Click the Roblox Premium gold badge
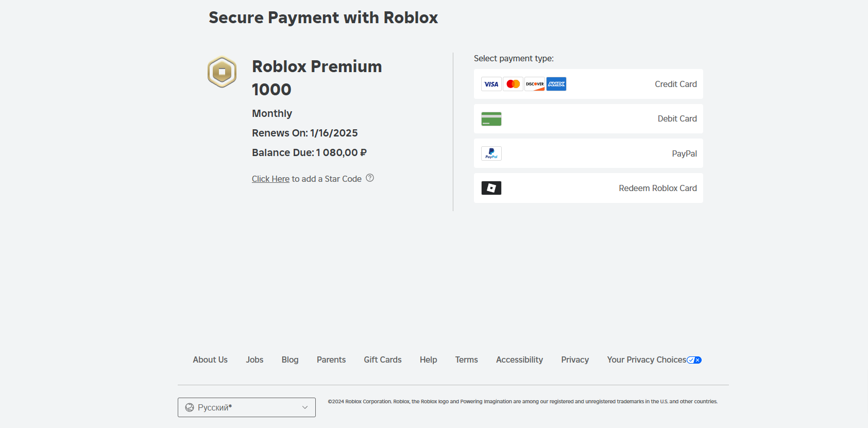868x428 pixels. coord(222,72)
